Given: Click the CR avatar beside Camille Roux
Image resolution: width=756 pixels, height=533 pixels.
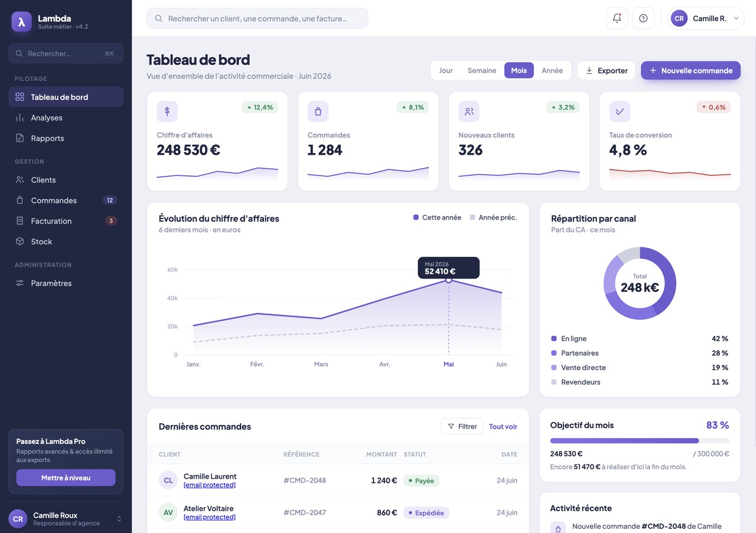Looking at the screenshot, I should click(18, 519).
